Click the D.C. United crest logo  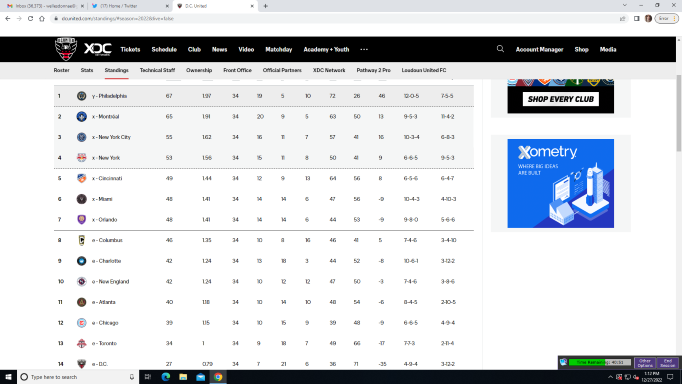(66, 49)
